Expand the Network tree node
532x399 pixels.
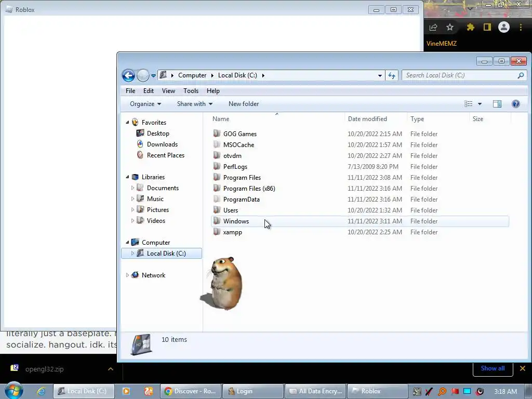coord(128,275)
